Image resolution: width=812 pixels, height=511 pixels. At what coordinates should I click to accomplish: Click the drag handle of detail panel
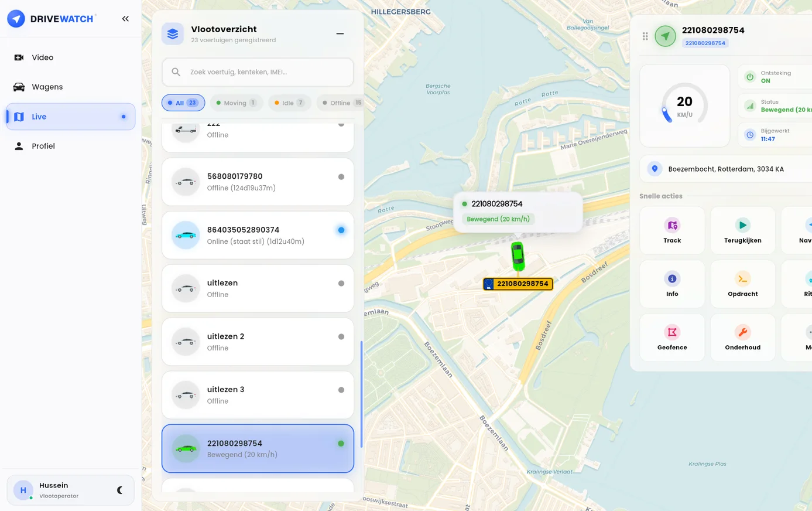(645, 36)
